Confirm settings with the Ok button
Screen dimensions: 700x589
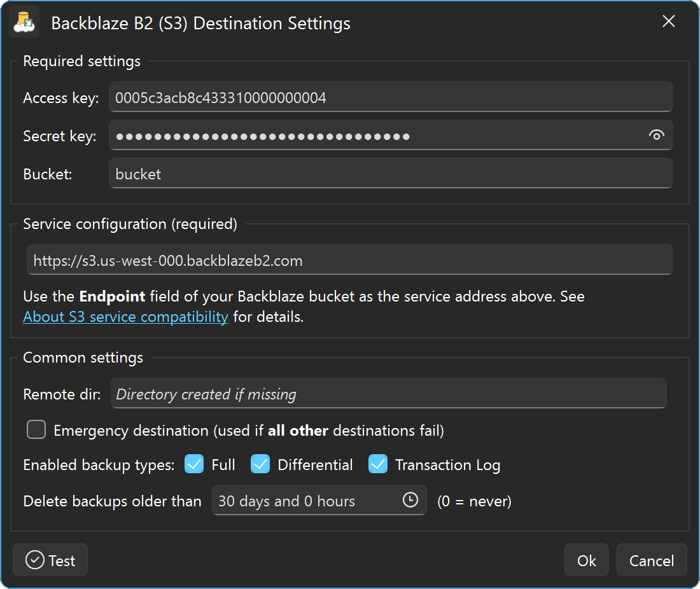(586, 560)
